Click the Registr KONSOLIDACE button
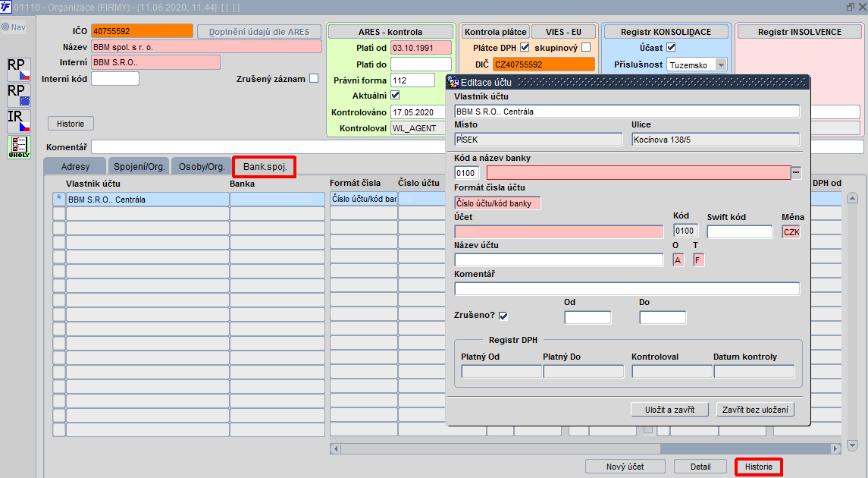The image size is (868, 478). [x=666, y=32]
